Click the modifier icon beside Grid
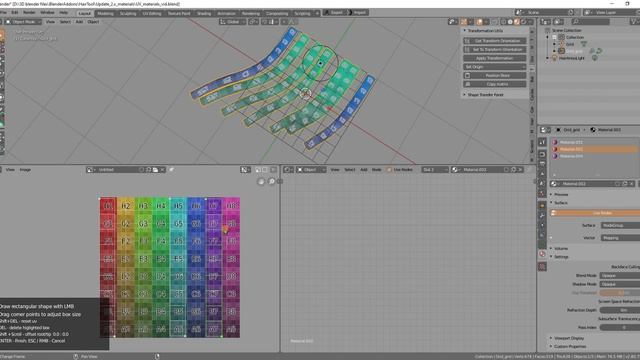The height and width of the screenshot is (360, 640). click(x=584, y=44)
